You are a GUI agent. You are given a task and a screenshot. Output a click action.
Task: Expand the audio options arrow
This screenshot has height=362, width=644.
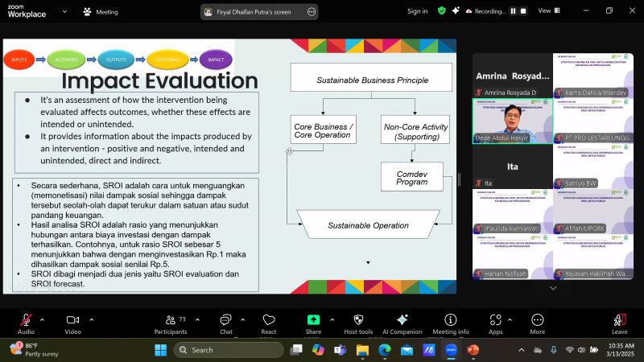pos(42,319)
